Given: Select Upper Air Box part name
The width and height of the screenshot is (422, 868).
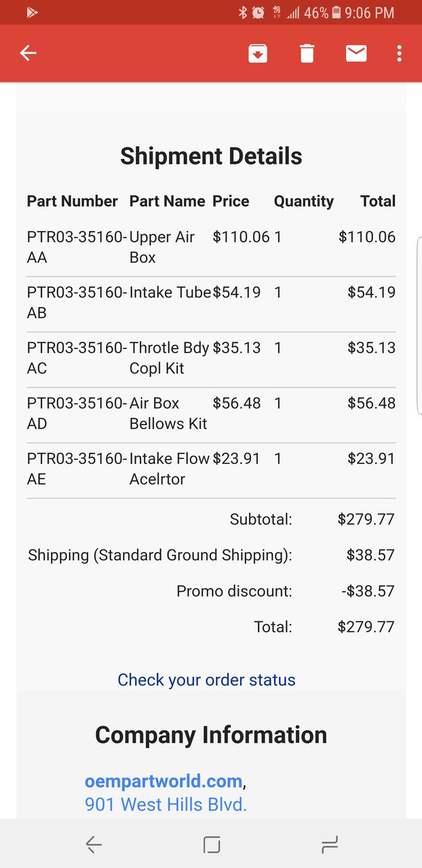Looking at the screenshot, I should pyautogui.click(x=162, y=247).
